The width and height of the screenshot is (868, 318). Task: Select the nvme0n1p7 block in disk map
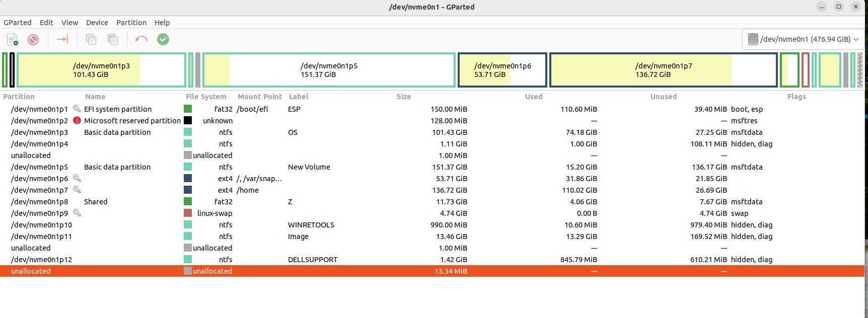click(664, 70)
